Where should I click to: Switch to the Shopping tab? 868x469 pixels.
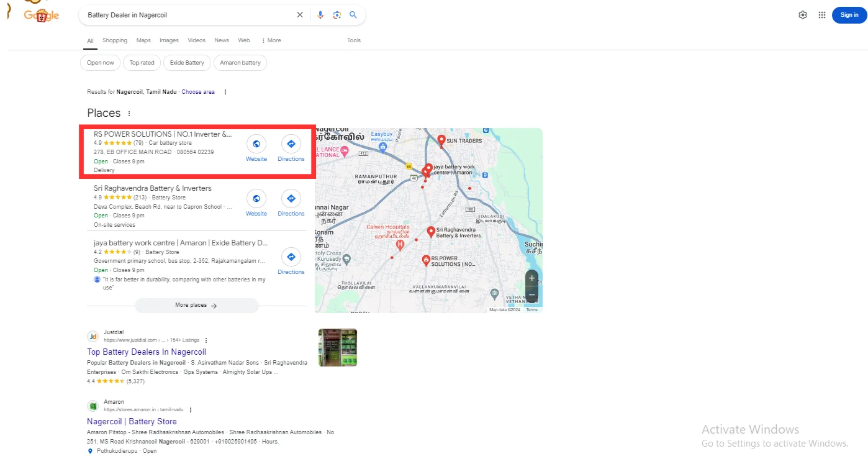click(115, 40)
